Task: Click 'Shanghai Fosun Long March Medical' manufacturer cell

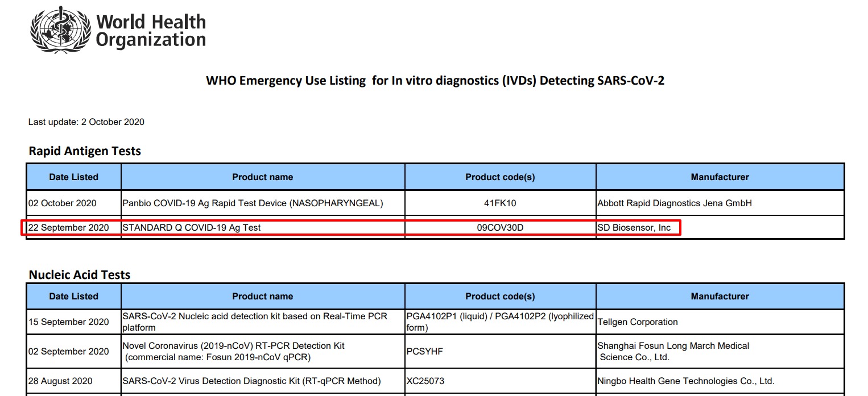Action: [x=720, y=352]
